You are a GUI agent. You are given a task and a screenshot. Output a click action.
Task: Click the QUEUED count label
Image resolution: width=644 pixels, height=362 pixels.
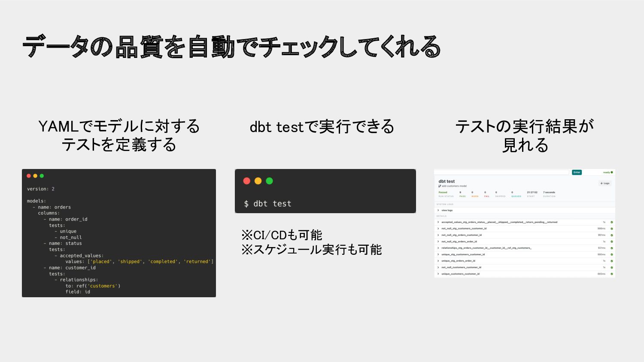point(516,196)
